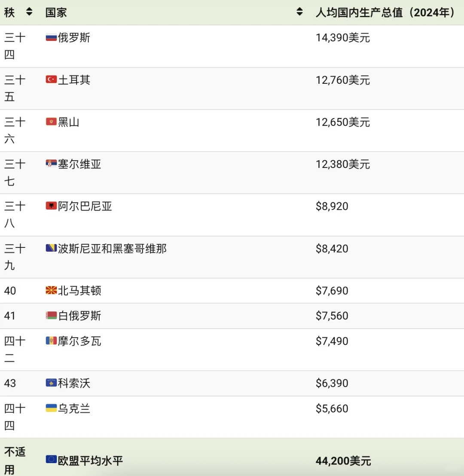Click the Montenegro flag icon beside 黑山
Screen dimensions: 464x476
[51, 122]
